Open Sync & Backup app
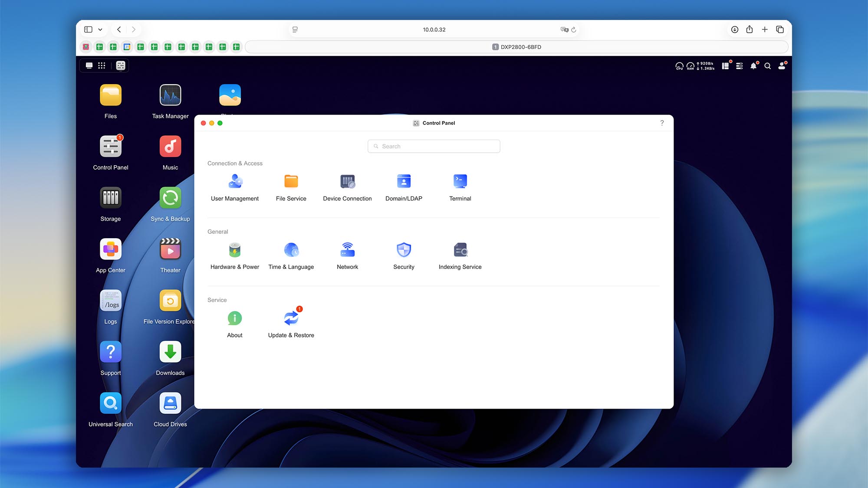 coord(170,198)
